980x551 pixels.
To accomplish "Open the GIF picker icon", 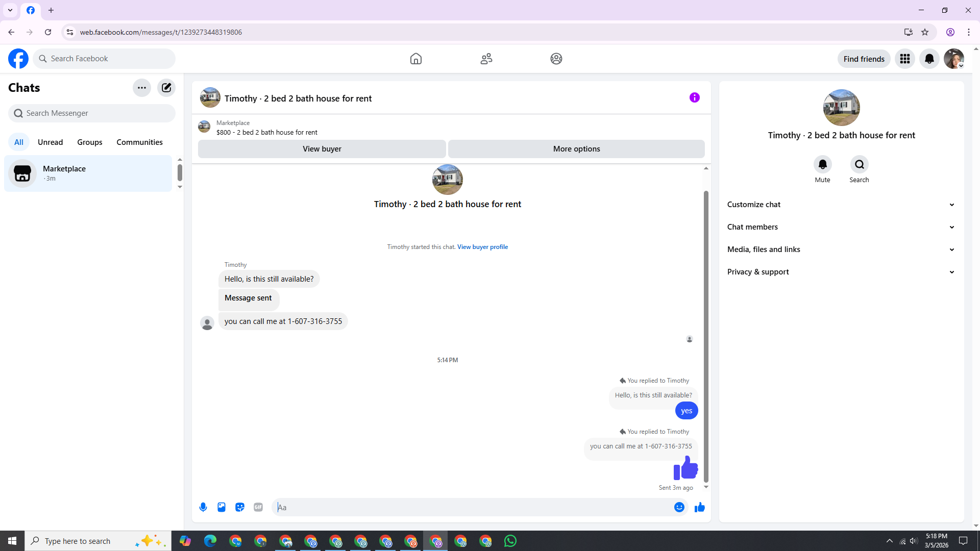I will tap(258, 507).
